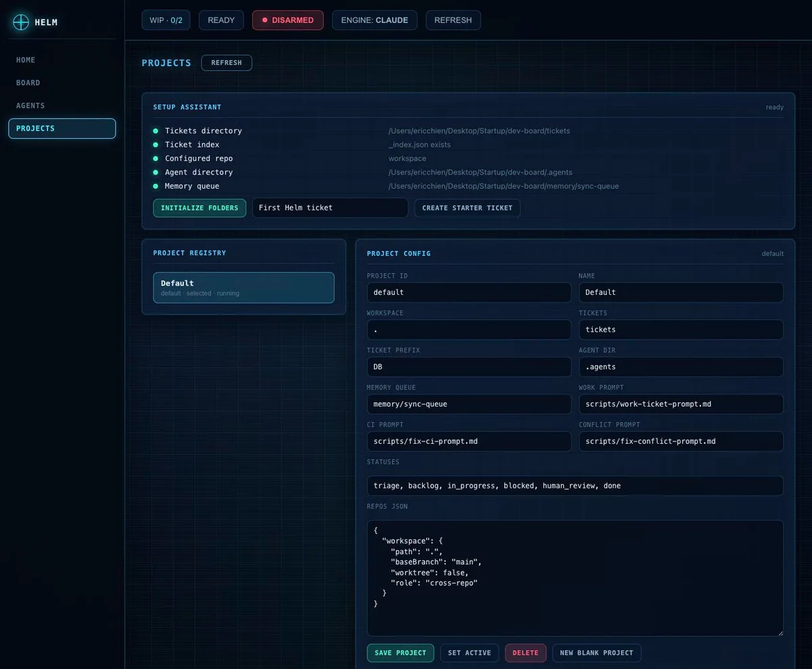Viewport: 812px width, 669px height.
Task: Click the Project ID field
Action: pos(469,292)
